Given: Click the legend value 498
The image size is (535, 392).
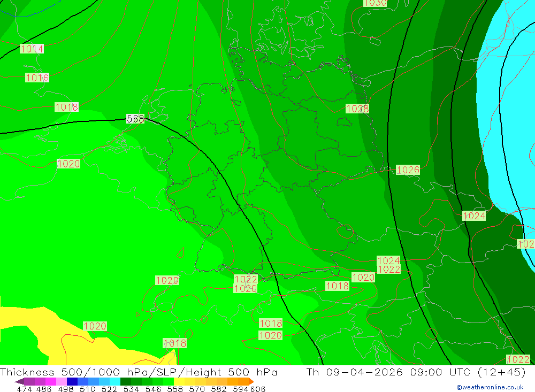Looking at the screenshot, I should click(66, 389).
